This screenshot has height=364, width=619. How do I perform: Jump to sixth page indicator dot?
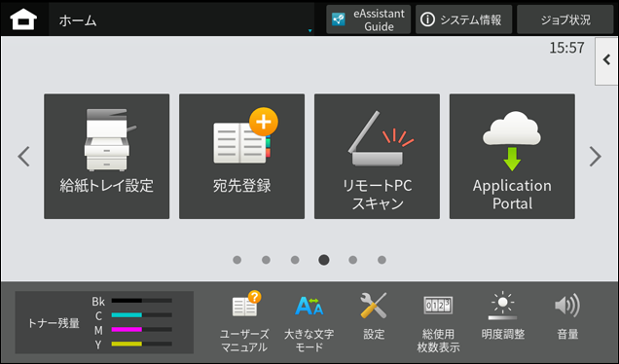[382, 260]
